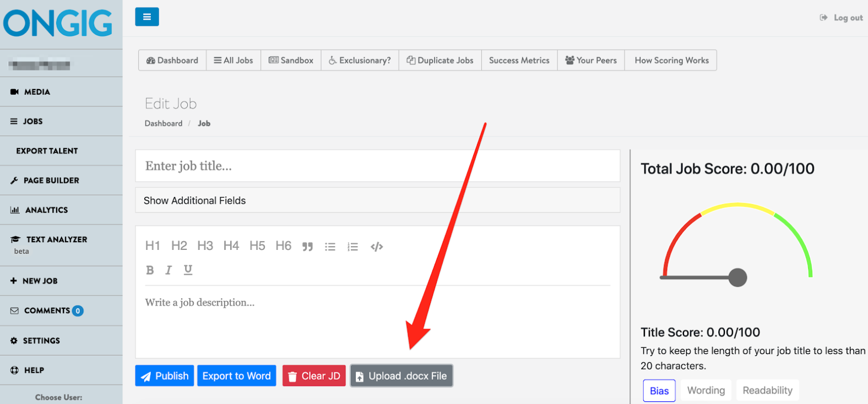Screen dimensions: 868x404
Task: Apply H3 heading format
Action: [x=205, y=245]
